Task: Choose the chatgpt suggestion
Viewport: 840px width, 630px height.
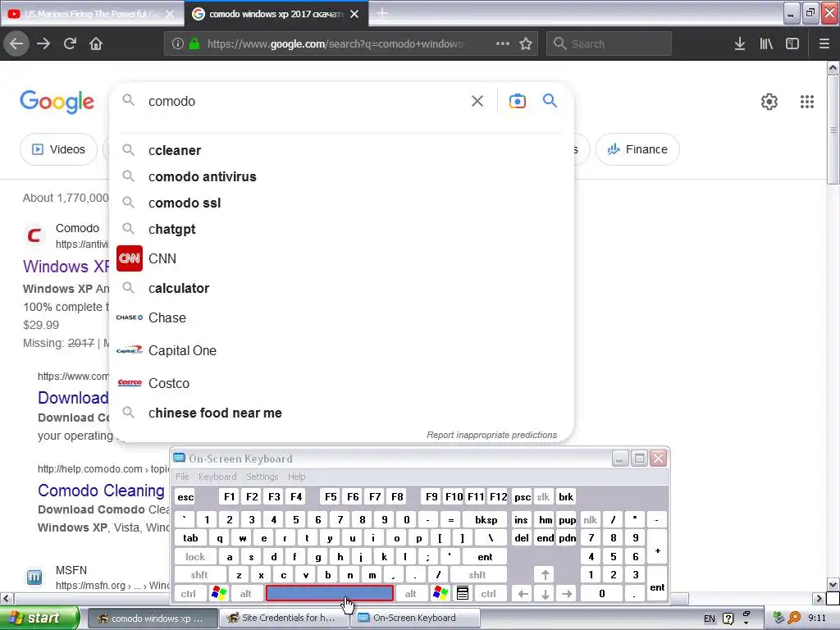Action: click(341, 229)
